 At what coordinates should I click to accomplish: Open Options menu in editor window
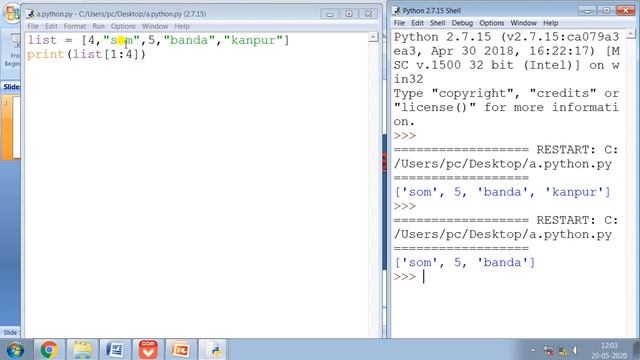tap(123, 26)
